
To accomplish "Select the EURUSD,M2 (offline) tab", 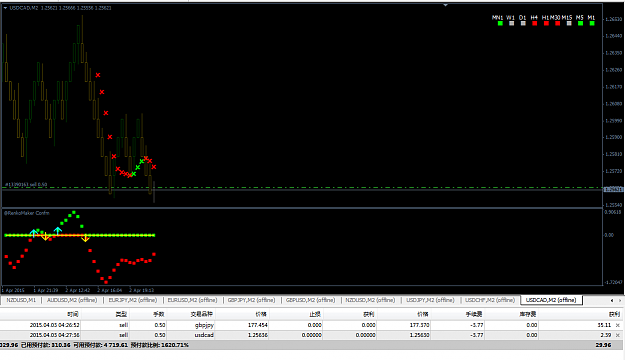I will 192,300.
